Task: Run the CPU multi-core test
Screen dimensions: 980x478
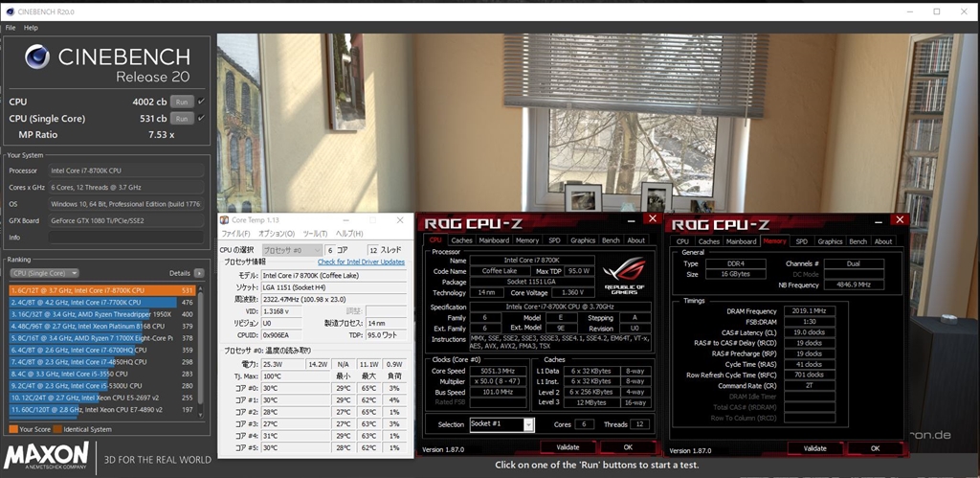Action: point(181,102)
